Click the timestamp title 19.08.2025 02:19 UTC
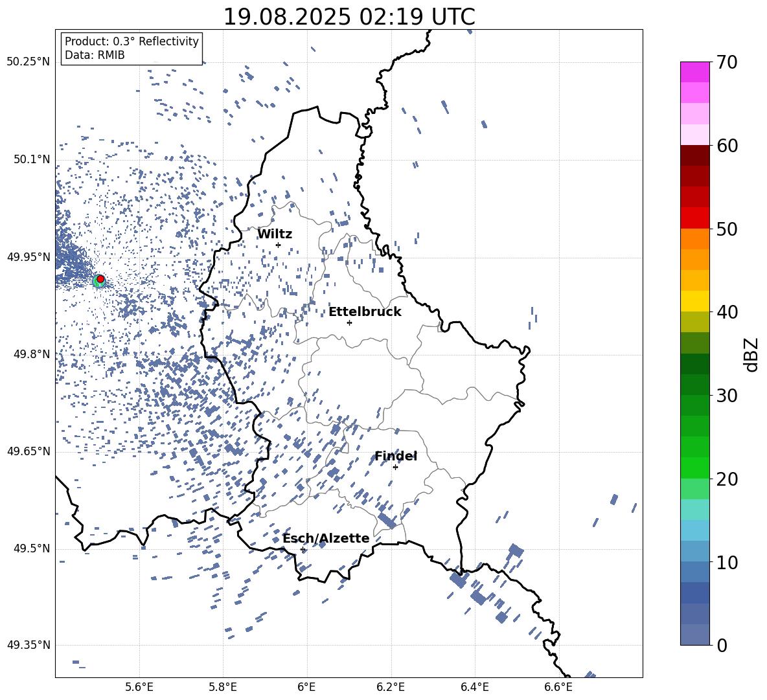Viewport: 767px width, 700px height. pos(349,17)
